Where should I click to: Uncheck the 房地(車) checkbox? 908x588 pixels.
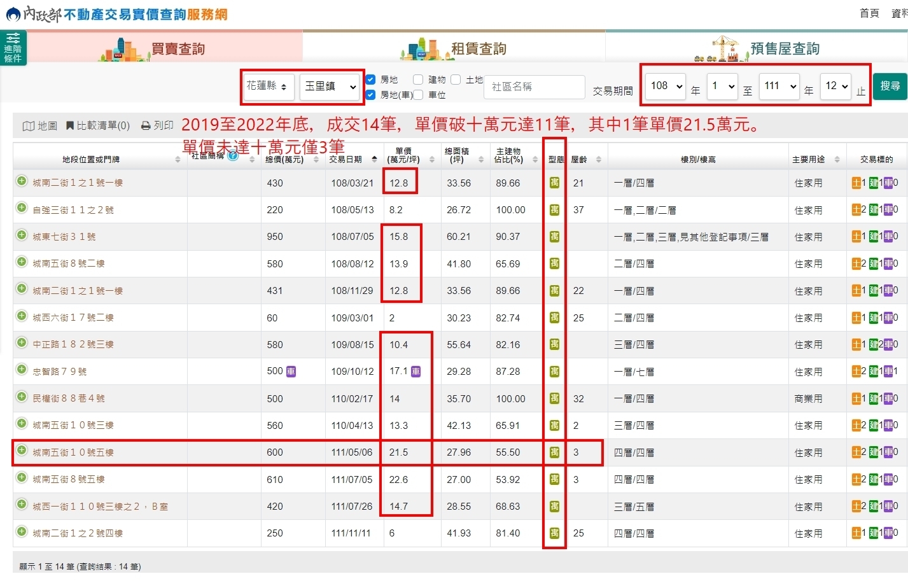click(x=370, y=95)
